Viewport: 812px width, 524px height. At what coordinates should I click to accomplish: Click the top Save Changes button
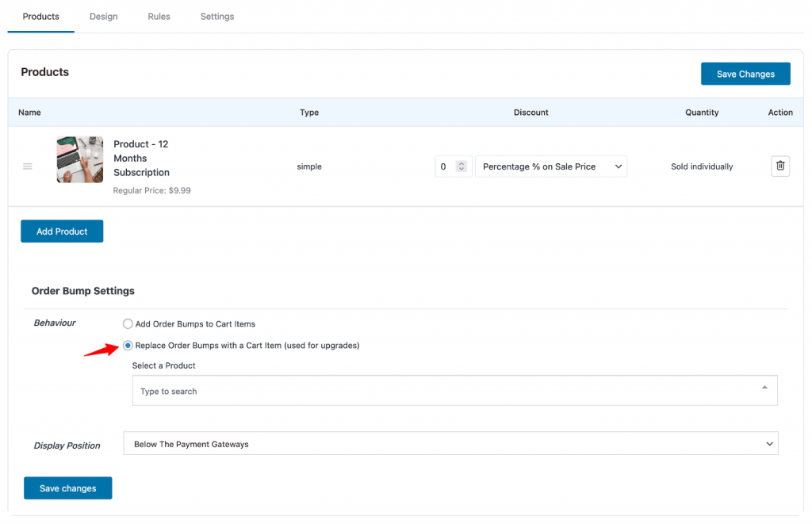(x=745, y=74)
